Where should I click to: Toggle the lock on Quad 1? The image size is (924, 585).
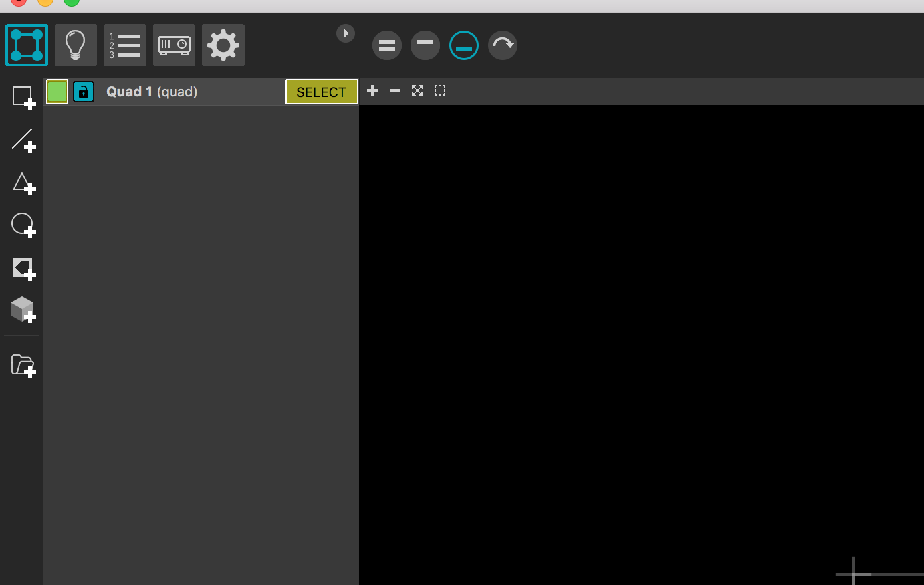[84, 92]
